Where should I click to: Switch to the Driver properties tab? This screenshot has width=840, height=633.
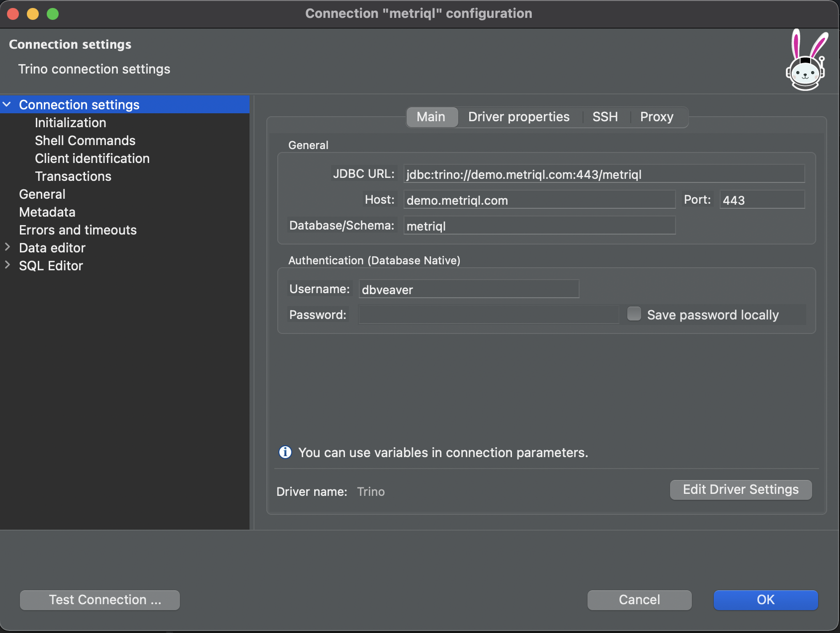tap(518, 117)
